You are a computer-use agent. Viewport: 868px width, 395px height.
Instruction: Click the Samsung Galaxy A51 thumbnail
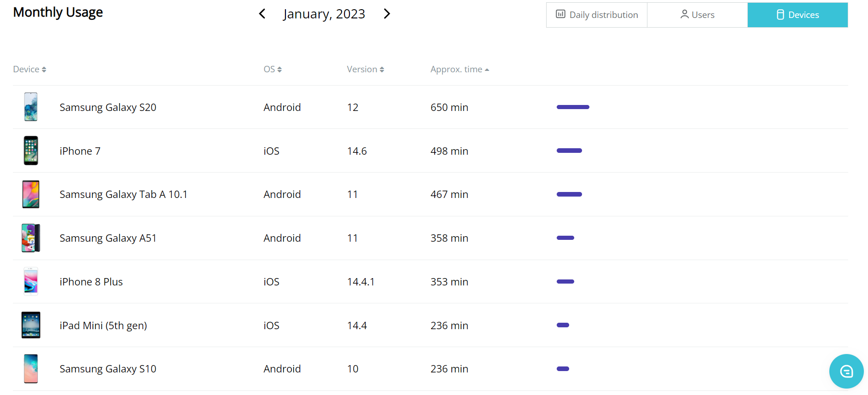[31, 238]
